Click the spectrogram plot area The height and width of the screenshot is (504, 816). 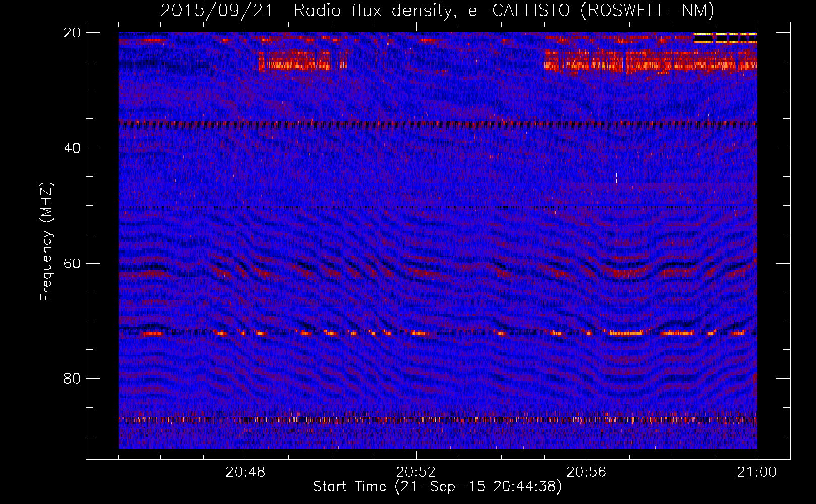tap(438, 240)
